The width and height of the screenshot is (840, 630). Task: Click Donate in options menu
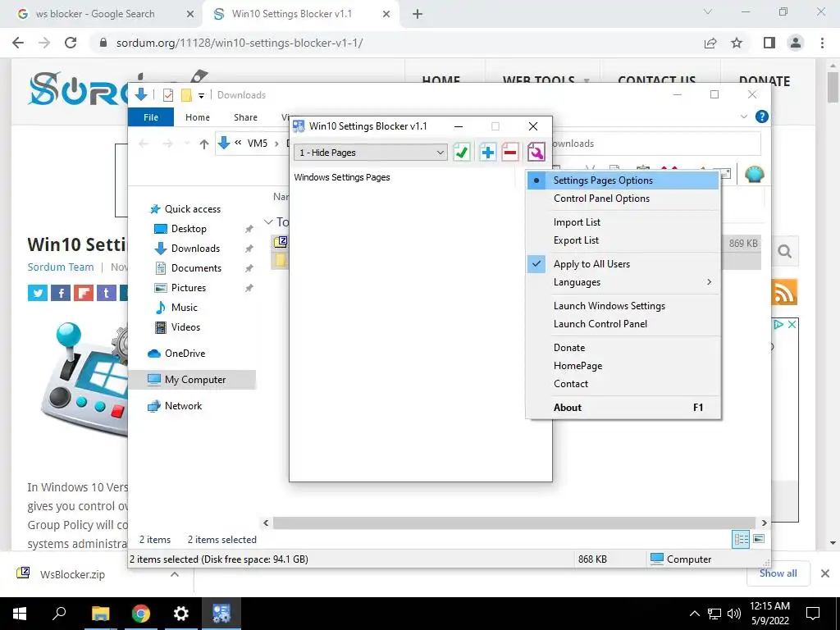pos(623,347)
